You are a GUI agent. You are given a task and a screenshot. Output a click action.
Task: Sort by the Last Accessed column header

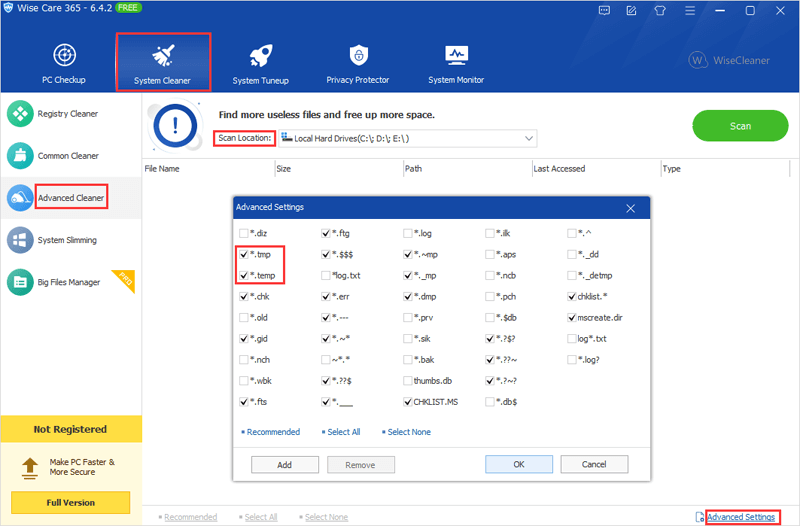point(595,169)
